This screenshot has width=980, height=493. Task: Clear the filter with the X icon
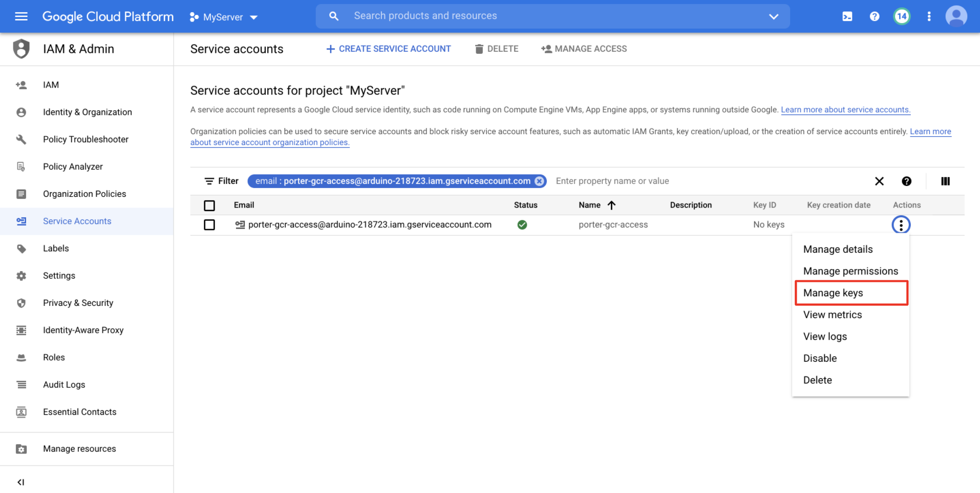point(879,181)
